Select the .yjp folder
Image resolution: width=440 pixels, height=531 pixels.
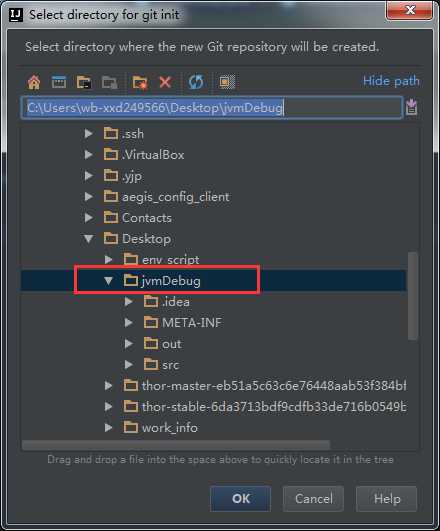[x=123, y=176]
